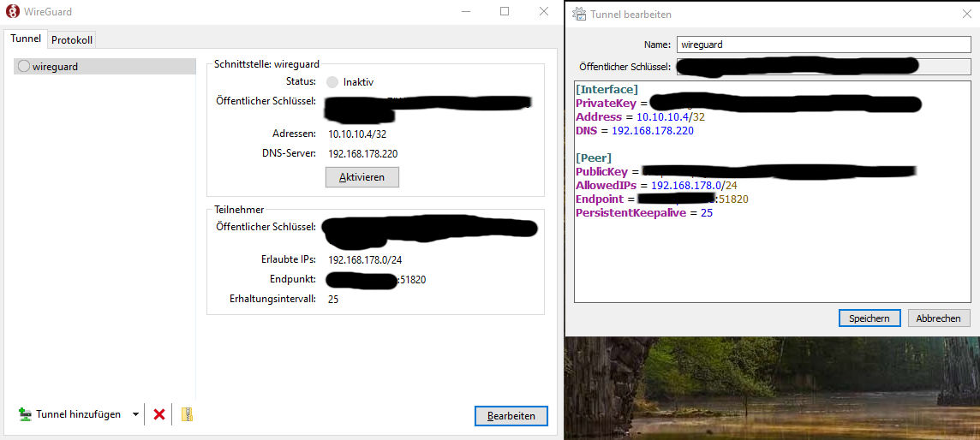
Task: Click the Endpunkt port :51820 text
Action: tap(413, 280)
